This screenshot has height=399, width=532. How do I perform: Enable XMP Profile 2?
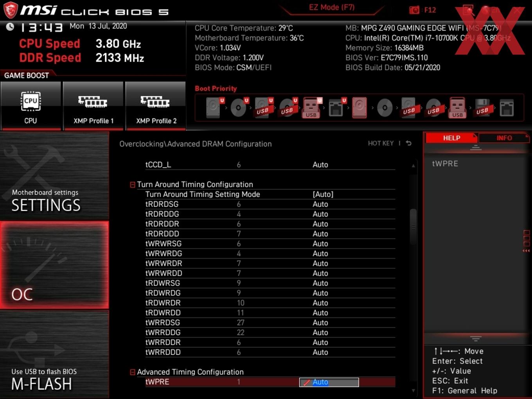(156, 106)
